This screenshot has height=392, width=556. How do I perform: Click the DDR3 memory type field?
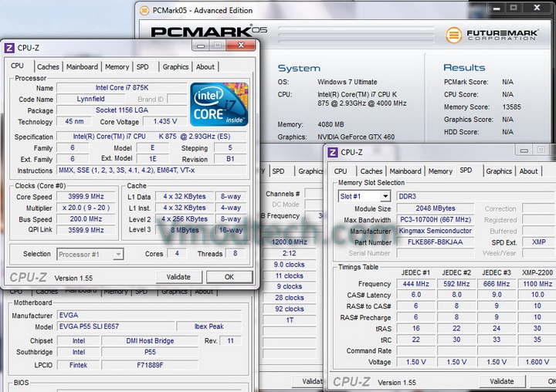coord(475,196)
